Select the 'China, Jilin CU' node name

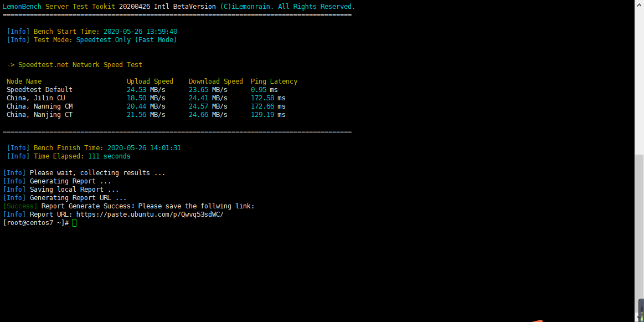point(36,98)
